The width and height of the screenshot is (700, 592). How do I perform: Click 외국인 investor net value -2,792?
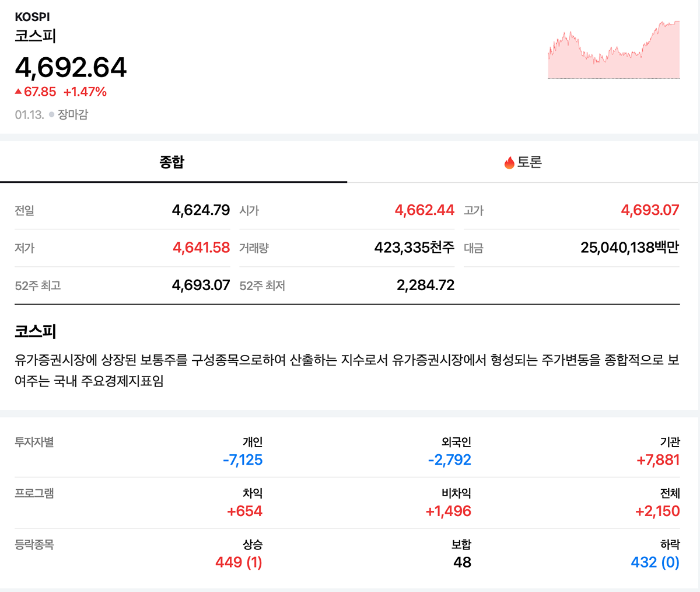tap(449, 460)
